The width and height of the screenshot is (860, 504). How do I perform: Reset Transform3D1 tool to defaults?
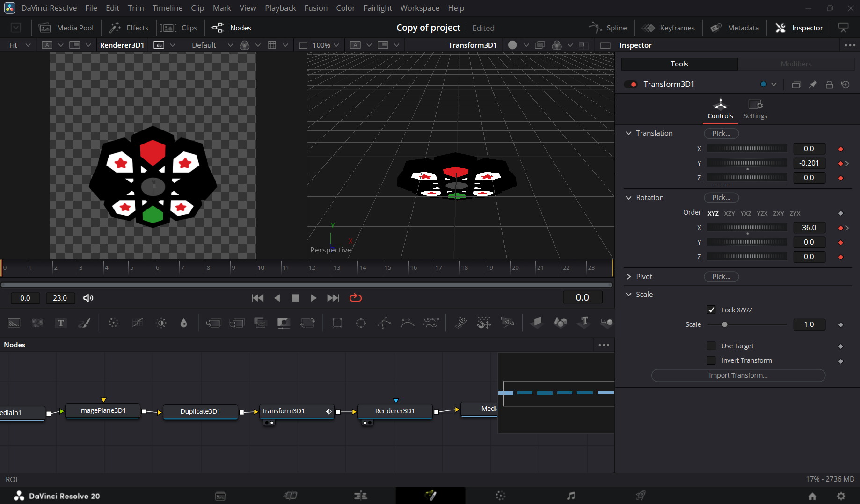point(845,85)
